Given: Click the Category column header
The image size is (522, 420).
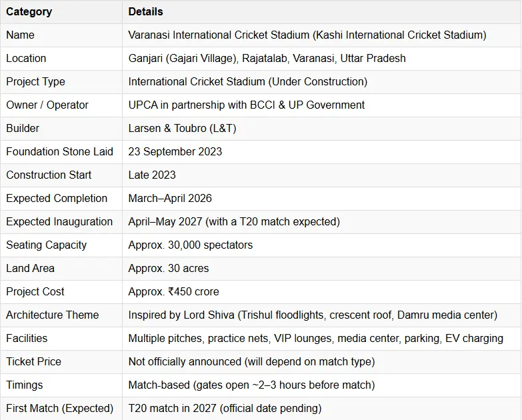Looking at the screenshot, I should pyautogui.click(x=29, y=11).
